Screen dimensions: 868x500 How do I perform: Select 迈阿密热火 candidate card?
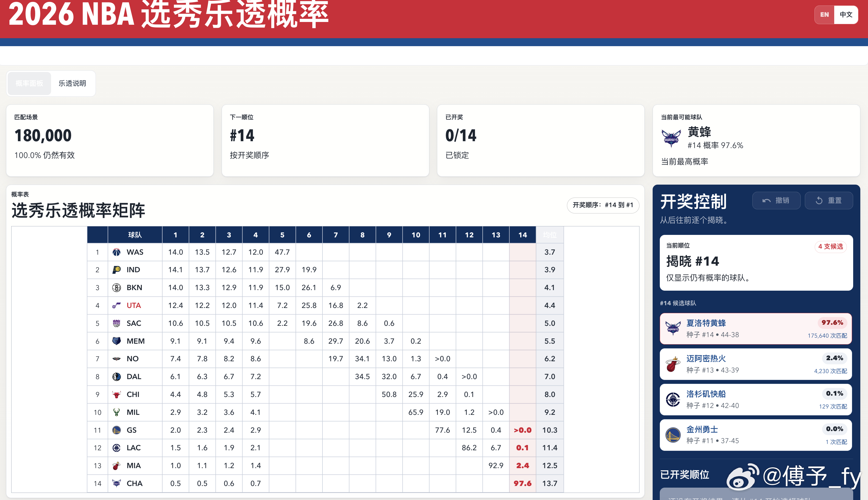(x=756, y=364)
